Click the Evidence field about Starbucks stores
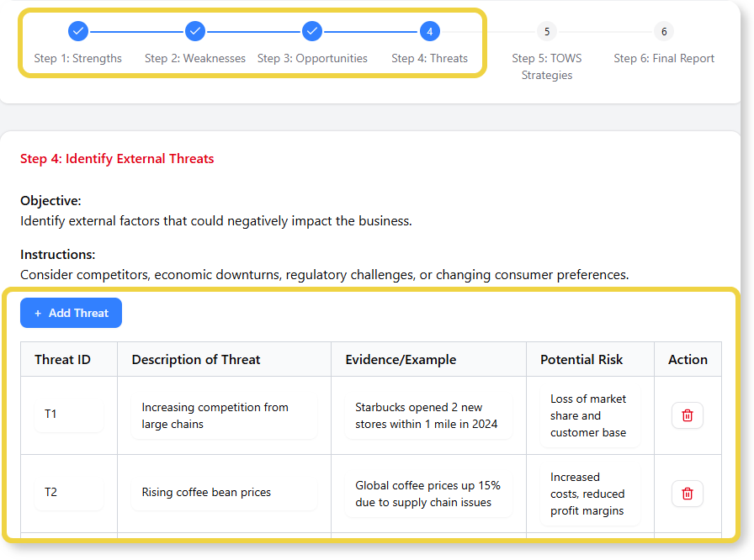 (x=427, y=415)
